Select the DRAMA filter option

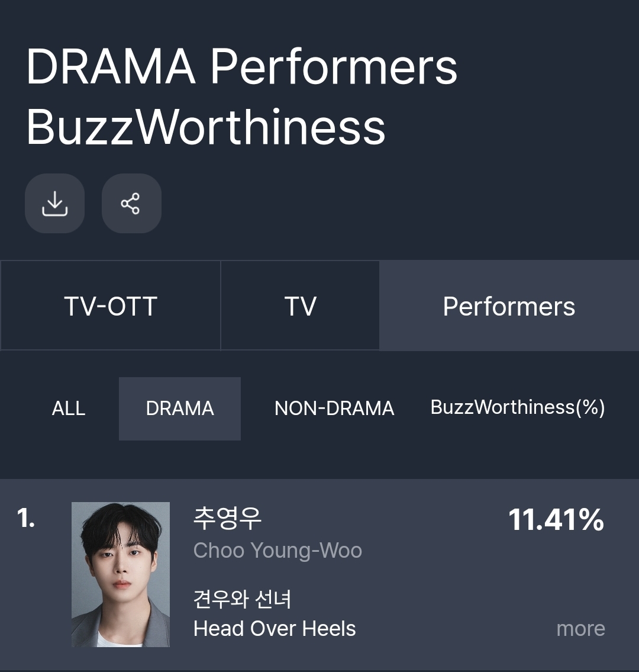[x=180, y=409]
